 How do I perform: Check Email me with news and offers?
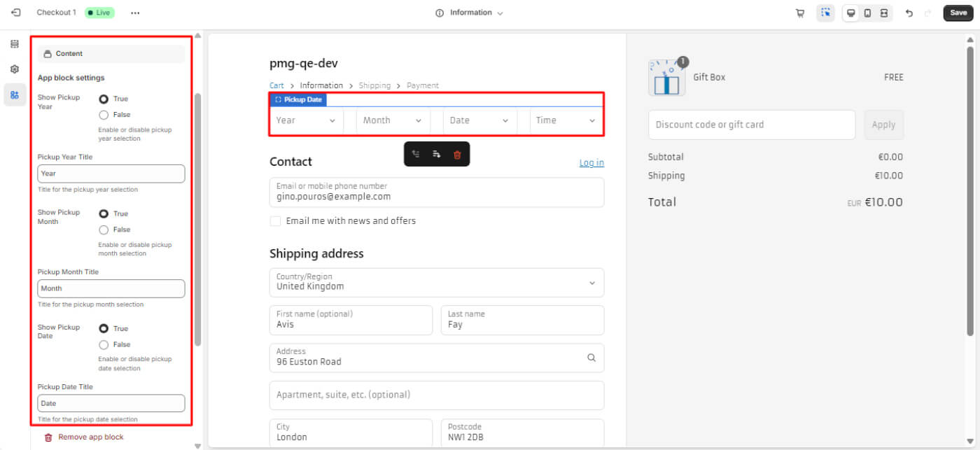tap(276, 221)
